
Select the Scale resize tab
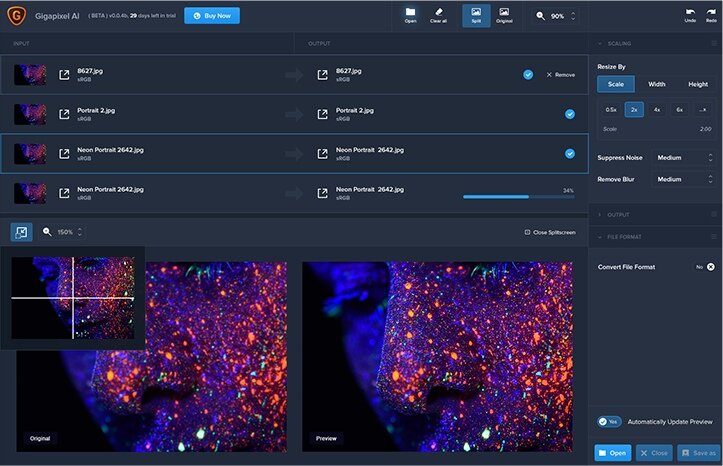616,84
